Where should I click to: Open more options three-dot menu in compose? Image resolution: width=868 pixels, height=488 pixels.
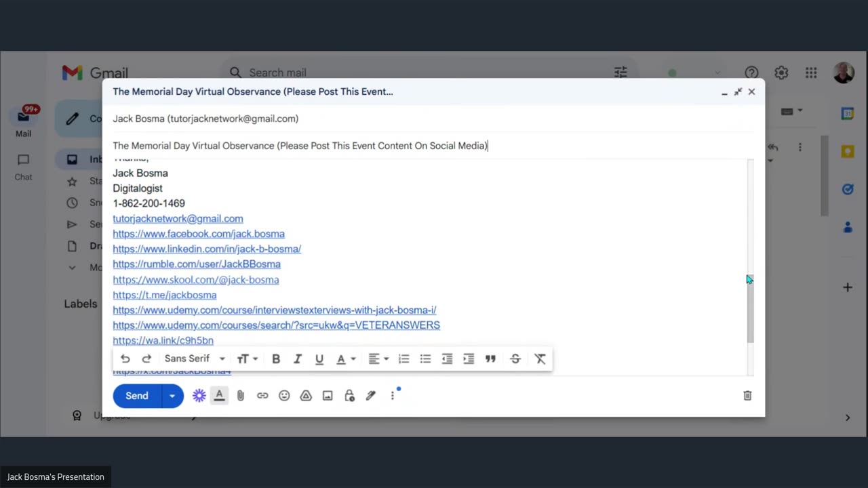[393, 396]
